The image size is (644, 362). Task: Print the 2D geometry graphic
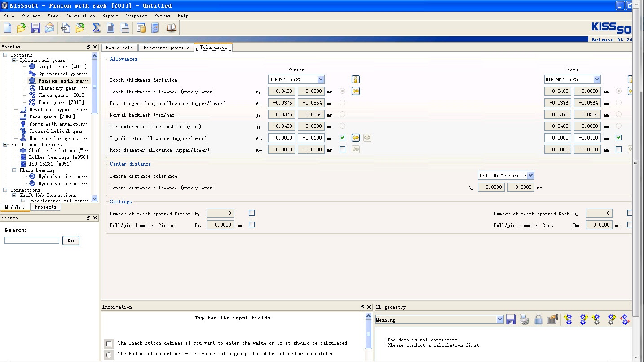click(525, 319)
